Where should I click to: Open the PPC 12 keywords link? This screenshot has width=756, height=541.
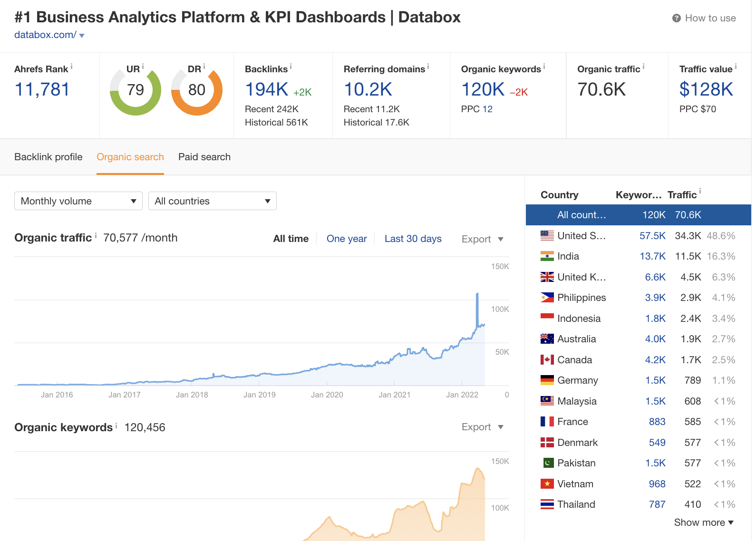point(487,109)
